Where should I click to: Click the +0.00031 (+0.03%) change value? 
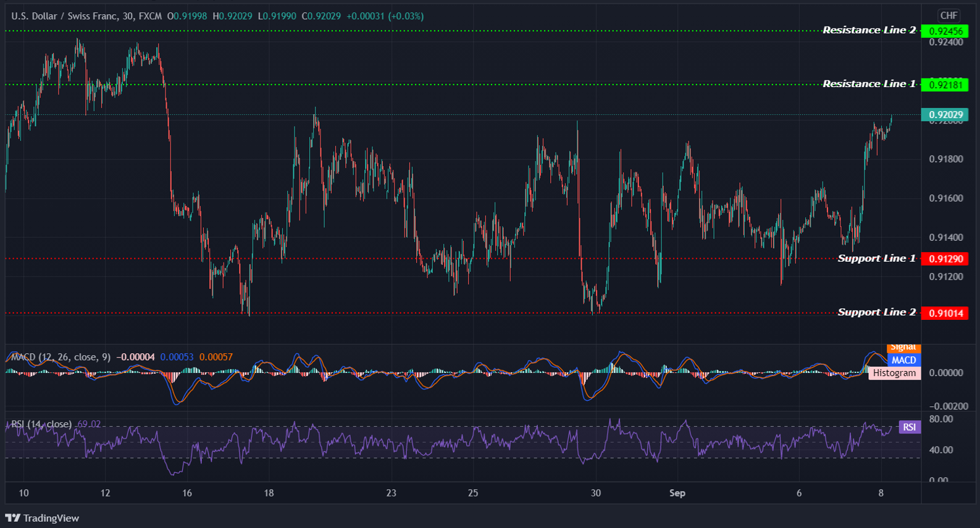tap(385, 16)
